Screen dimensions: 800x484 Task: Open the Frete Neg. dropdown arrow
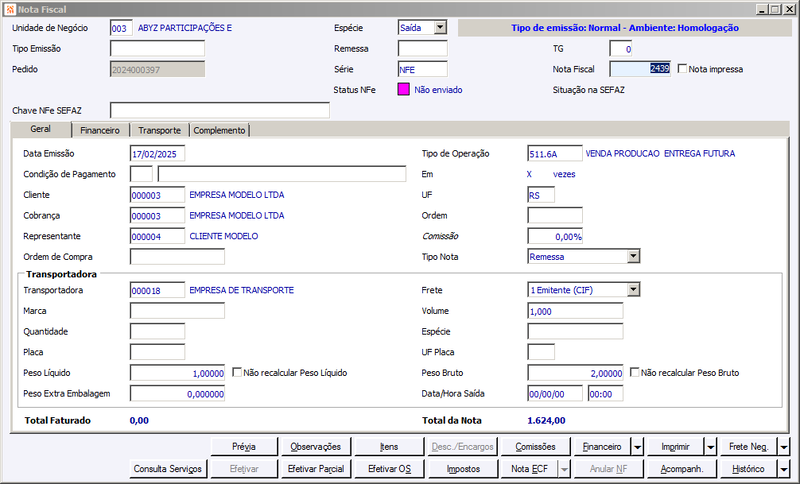coord(784,447)
